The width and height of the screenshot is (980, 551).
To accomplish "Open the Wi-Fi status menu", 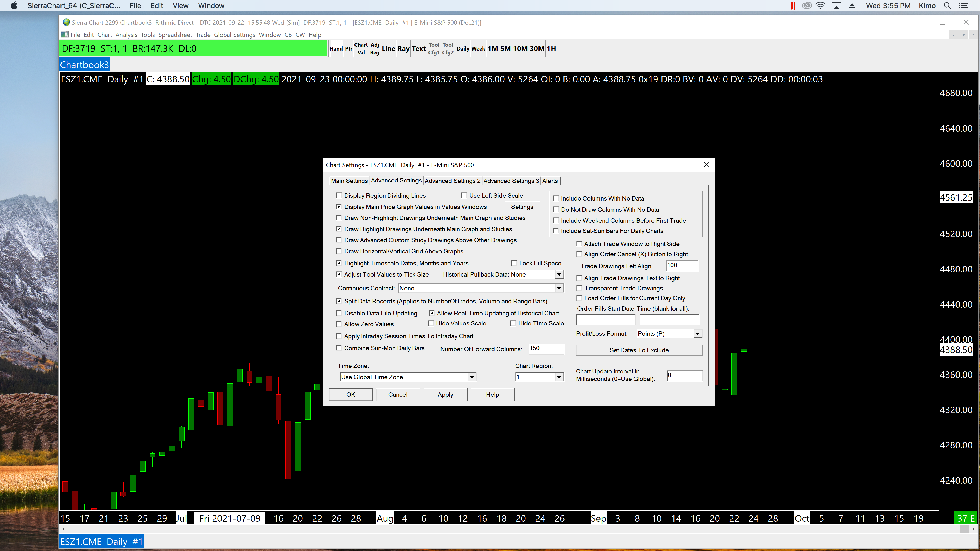I will coord(820,6).
